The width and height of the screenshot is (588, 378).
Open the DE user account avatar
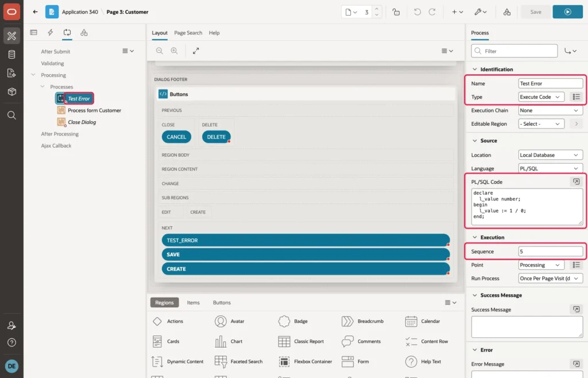tap(11, 366)
